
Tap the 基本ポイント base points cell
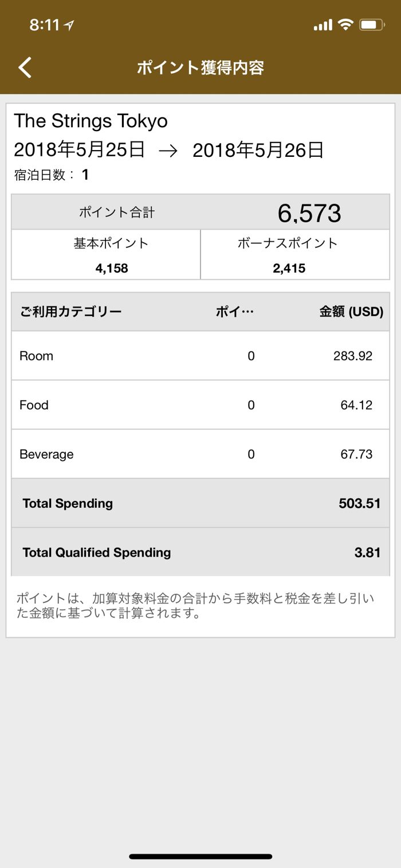coord(107,255)
